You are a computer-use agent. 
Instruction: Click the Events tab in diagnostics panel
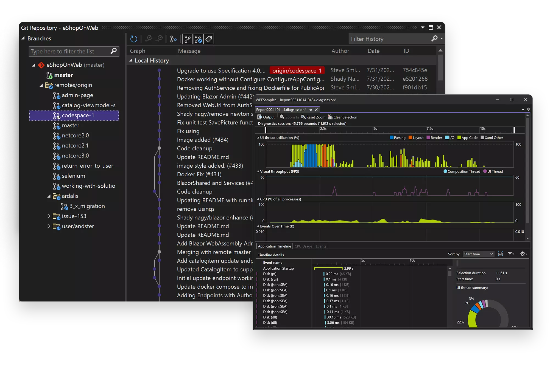click(321, 247)
